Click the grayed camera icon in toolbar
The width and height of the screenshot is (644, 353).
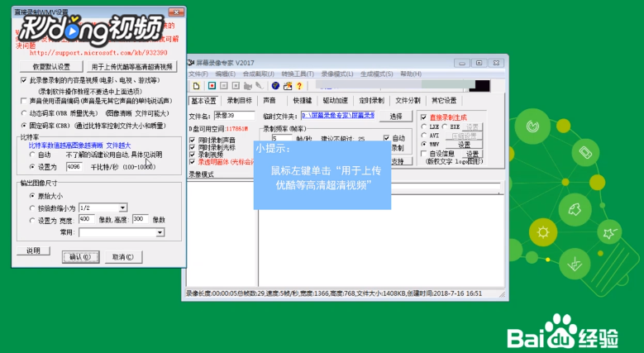point(248,85)
